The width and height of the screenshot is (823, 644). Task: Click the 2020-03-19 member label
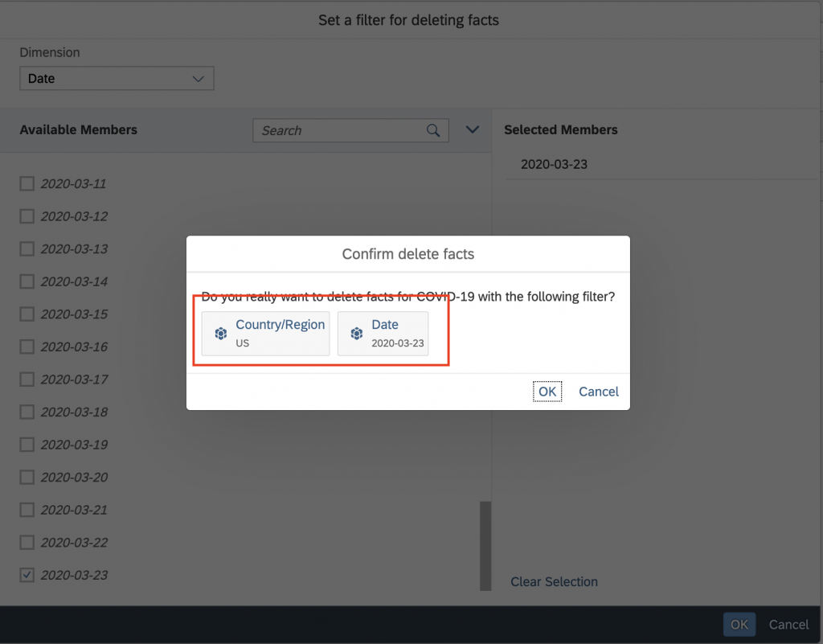click(74, 445)
